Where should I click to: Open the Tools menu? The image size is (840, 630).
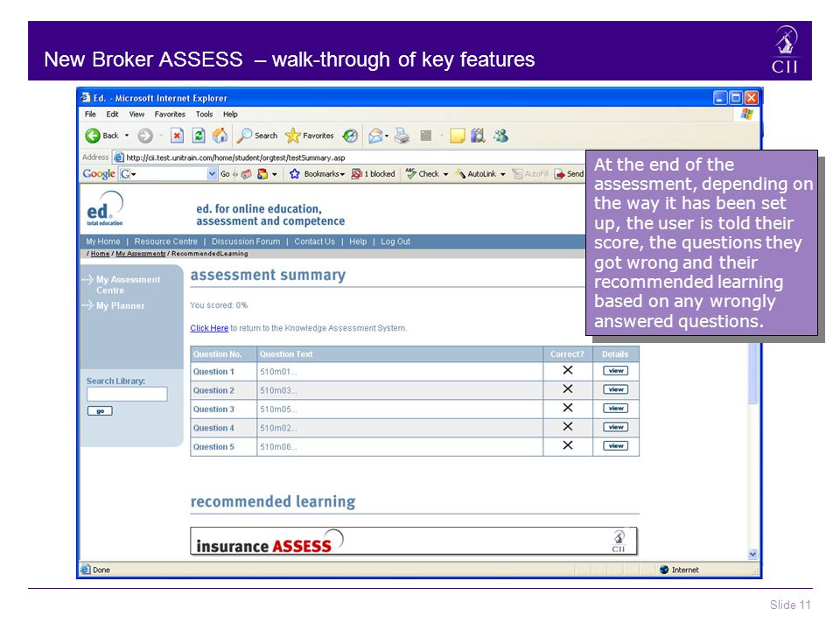click(204, 114)
